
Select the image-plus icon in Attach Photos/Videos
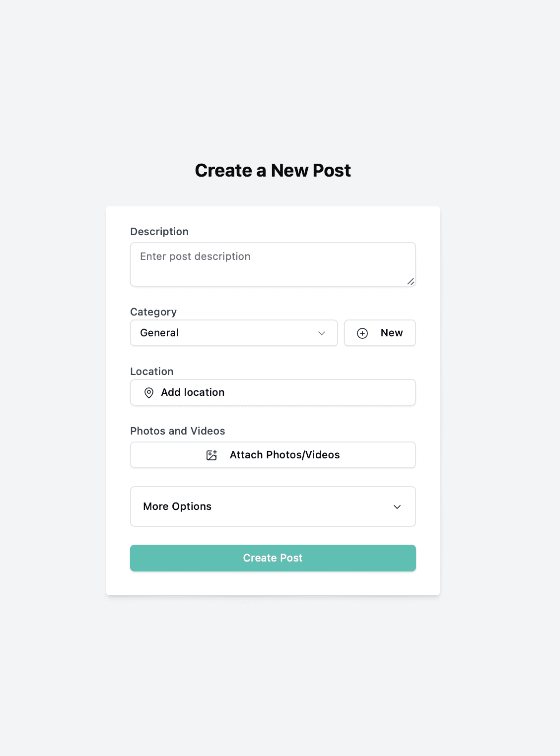point(211,454)
